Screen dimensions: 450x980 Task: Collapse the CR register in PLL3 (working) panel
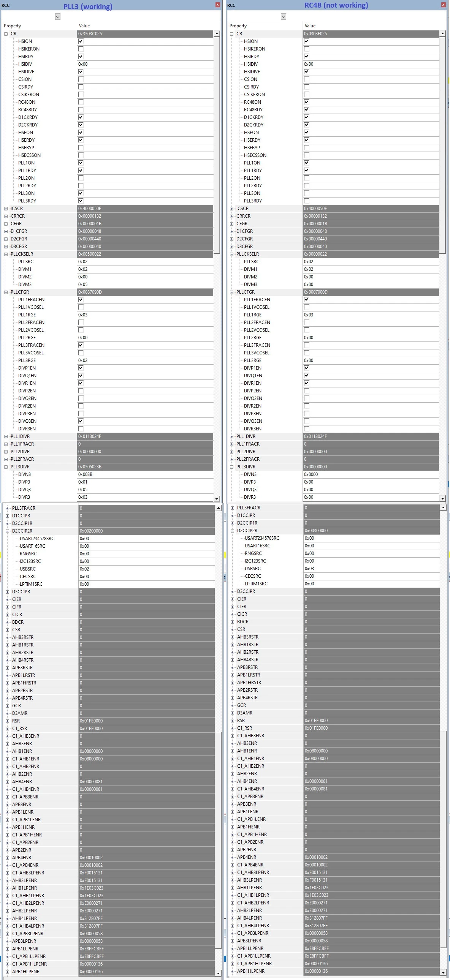[6, 34]
